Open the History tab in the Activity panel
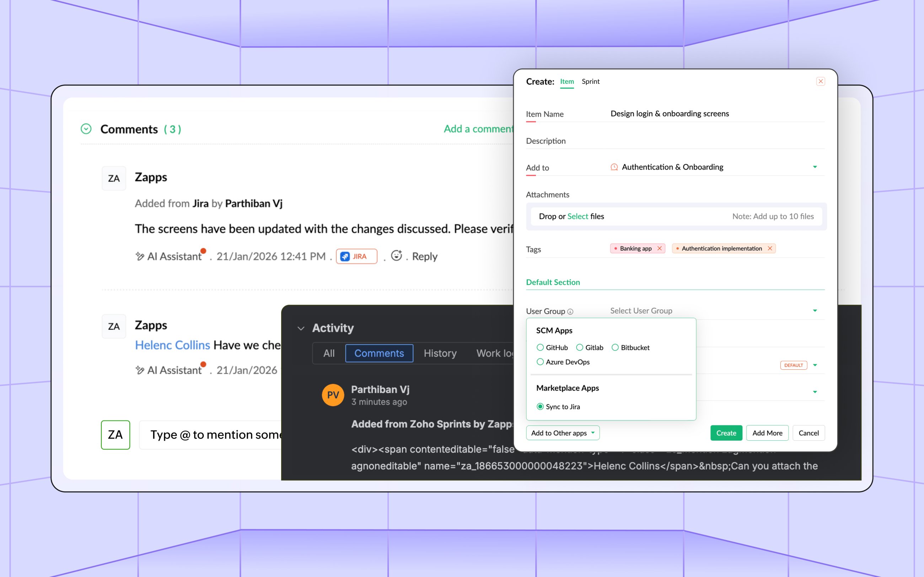Image resolution: width=924 pixels, height=577 pixels. click(440, 353)
